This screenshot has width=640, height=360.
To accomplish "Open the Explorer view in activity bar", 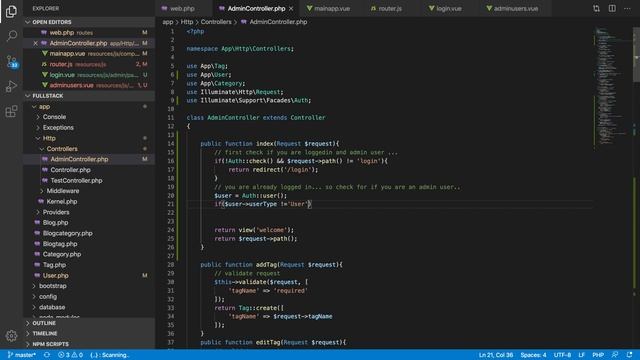I will click(11, 11).
